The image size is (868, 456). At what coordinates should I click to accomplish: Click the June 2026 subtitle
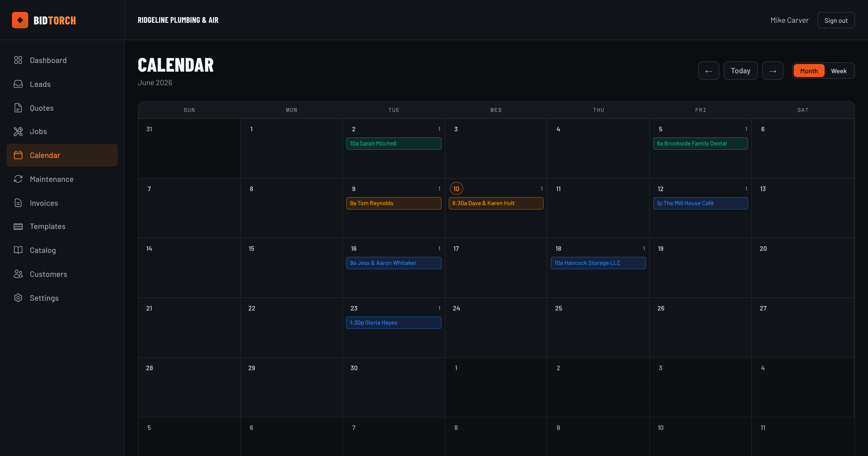click(x=155, y=83)
